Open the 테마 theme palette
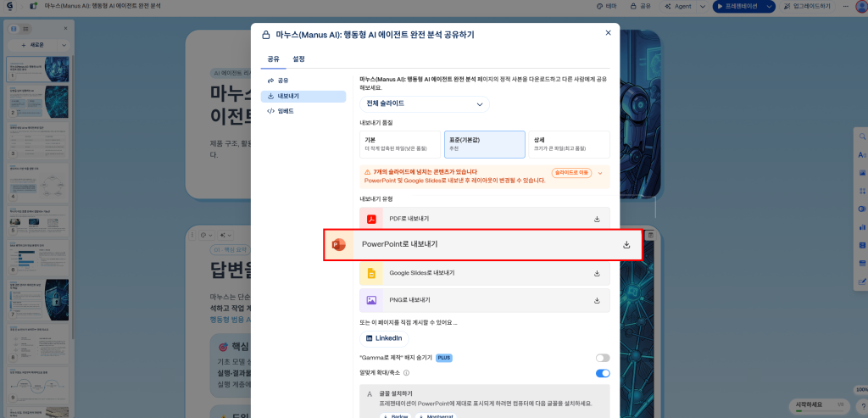 [x=607, y=6]
